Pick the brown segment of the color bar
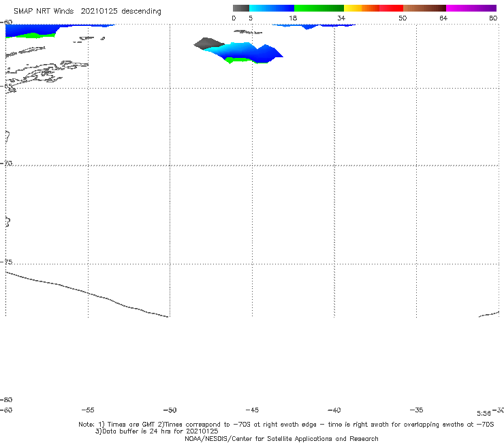Image resolution: width=504 pixels, height=443 pixels. pos(424,8)
